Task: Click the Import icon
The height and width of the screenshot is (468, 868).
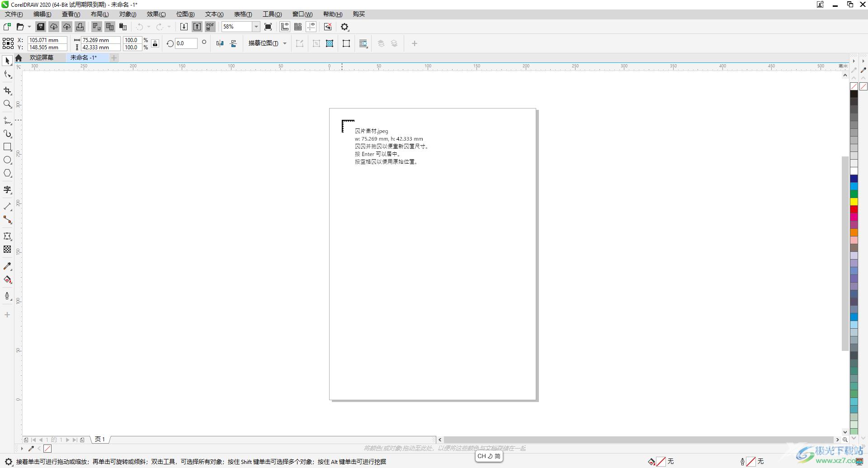Action: pyautogui.click(x=184, y=27)
